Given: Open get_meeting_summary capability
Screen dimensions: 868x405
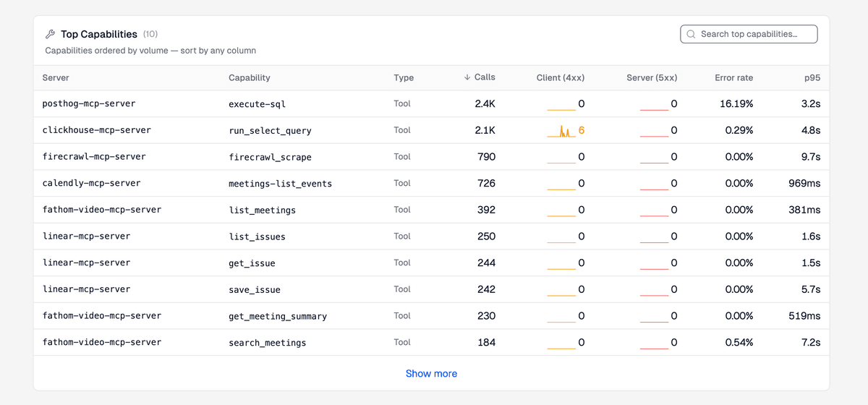Looking at the screenshot, I should tap(278, 316).
